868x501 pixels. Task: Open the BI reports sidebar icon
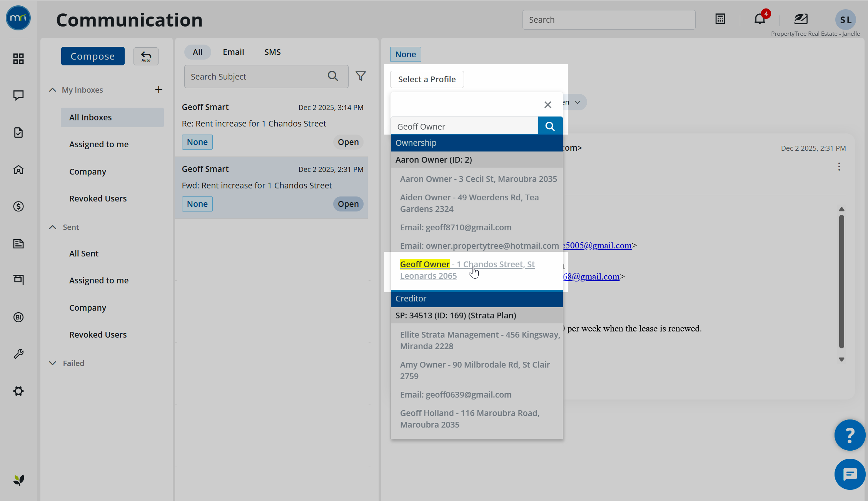click(18, 317)
